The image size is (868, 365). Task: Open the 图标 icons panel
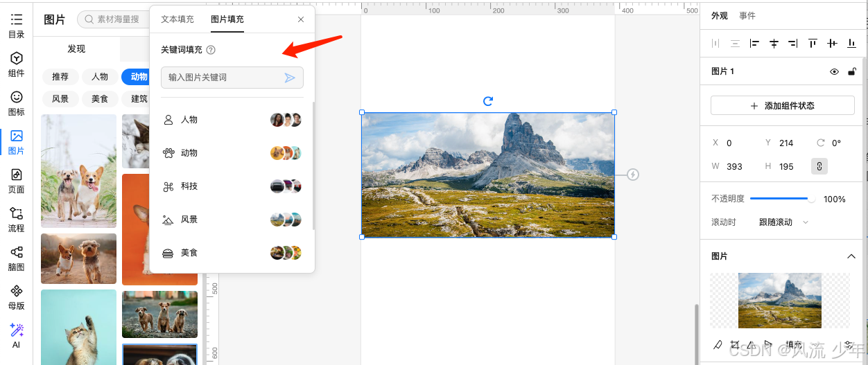coord(16,103)
